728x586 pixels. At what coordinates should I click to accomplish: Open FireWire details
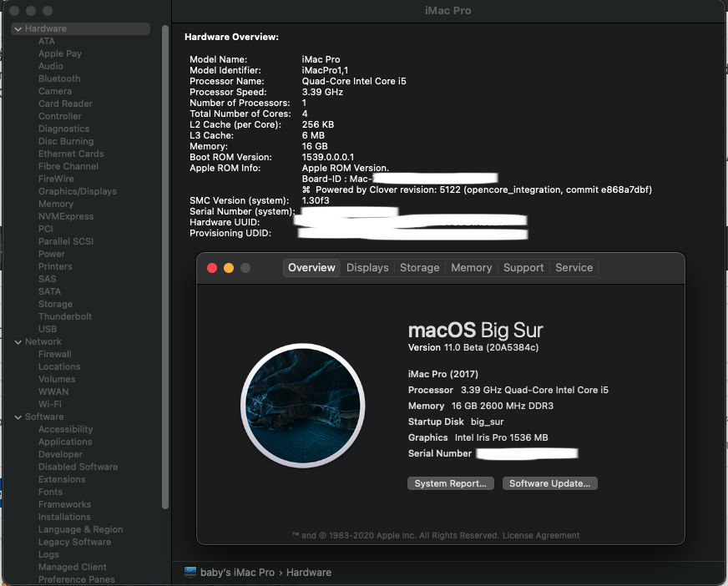point(56,179)
